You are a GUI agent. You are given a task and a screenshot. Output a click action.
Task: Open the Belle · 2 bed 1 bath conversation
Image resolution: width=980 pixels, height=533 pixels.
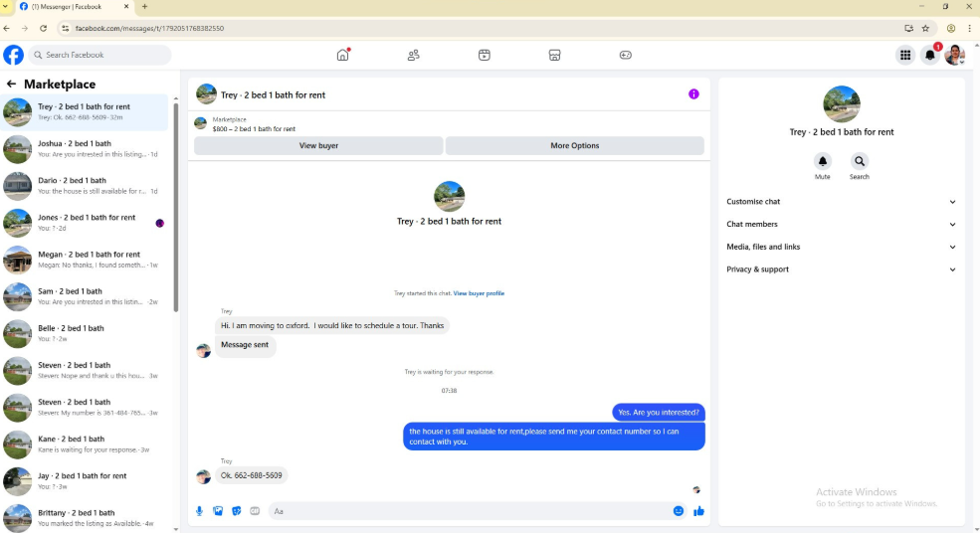point(85,333)
